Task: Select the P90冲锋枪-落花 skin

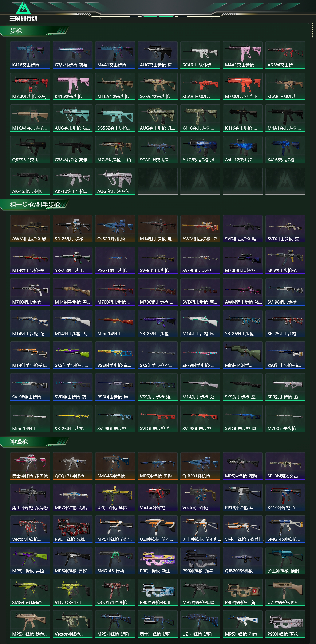Action: click(285, 624)
